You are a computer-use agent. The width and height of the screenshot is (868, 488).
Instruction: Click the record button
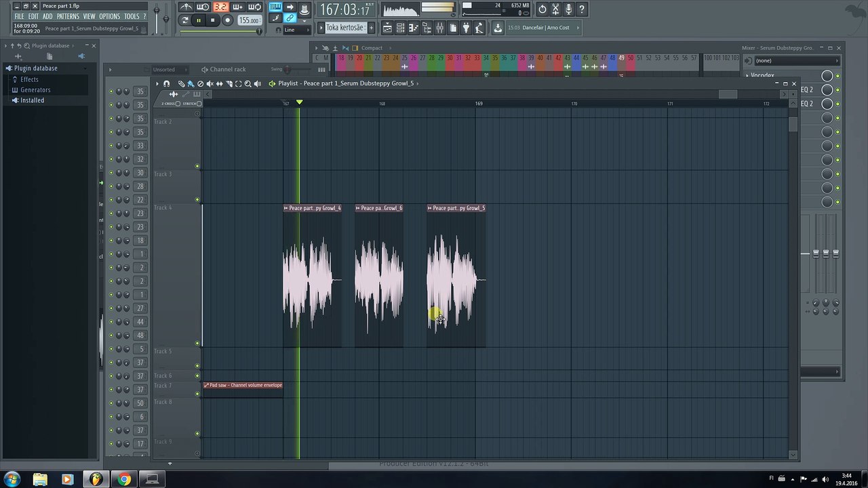coord(228,20)
